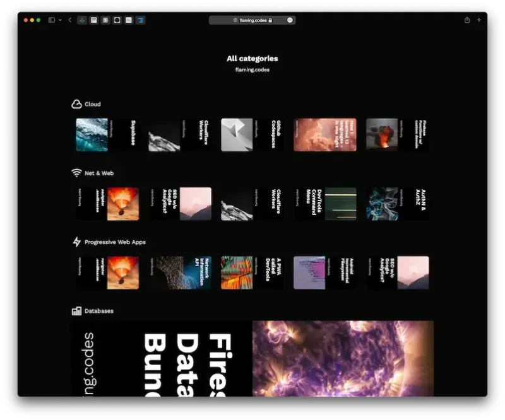Open the Supabase article card
Screen dimensions: 505x420
pos(107,134)
